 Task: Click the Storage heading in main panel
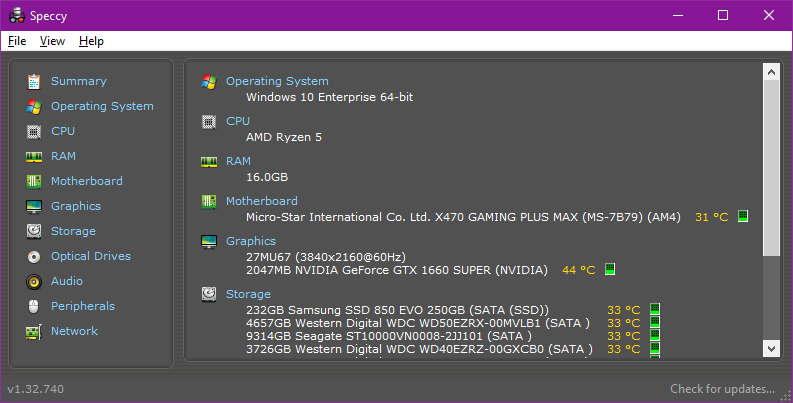tap(248, 294)
